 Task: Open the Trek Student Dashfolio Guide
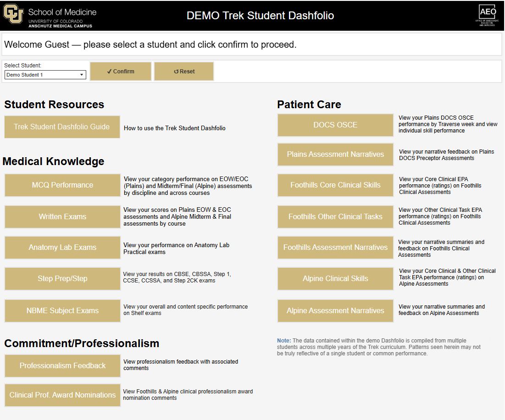tap(62, 127)
